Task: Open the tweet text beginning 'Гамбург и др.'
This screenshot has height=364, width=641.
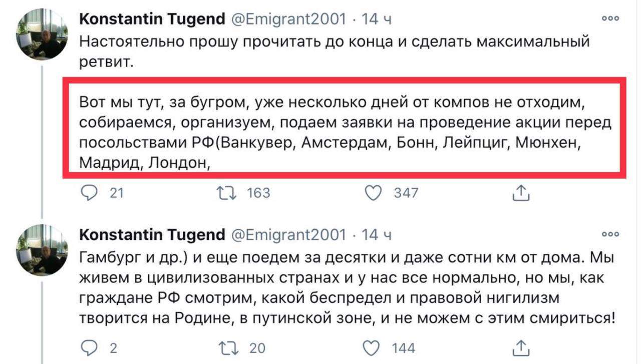Action: 346,288
